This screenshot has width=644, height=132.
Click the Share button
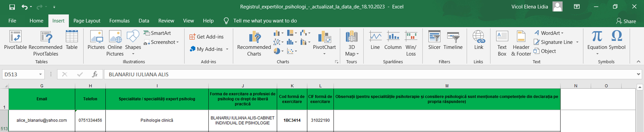coord(626,21)
